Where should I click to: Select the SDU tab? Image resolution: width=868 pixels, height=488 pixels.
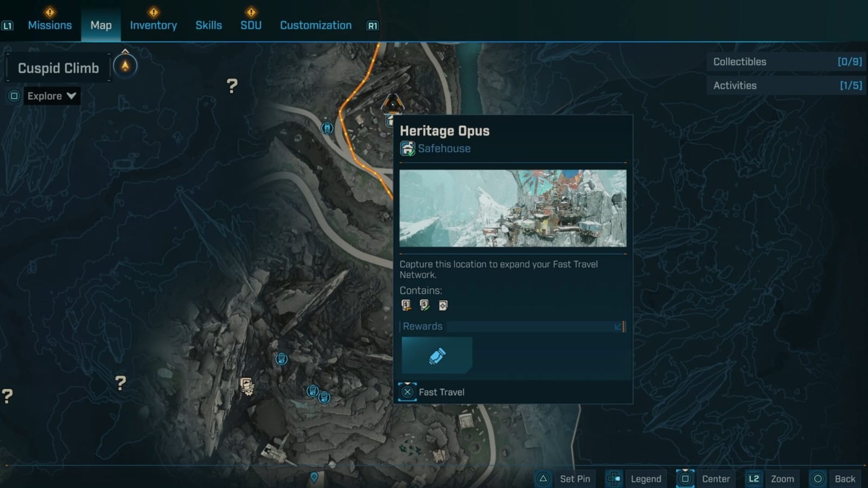click(251, 25)
